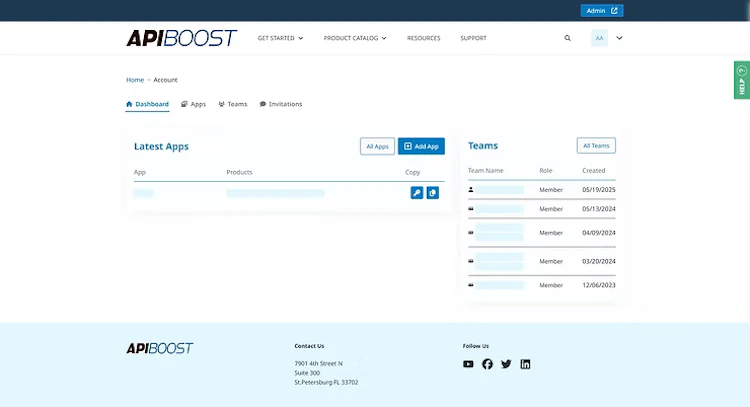The height and width of the screenshot is (407, 750).
Task: Click the Admin button in top bar
Action: (602, 11)
